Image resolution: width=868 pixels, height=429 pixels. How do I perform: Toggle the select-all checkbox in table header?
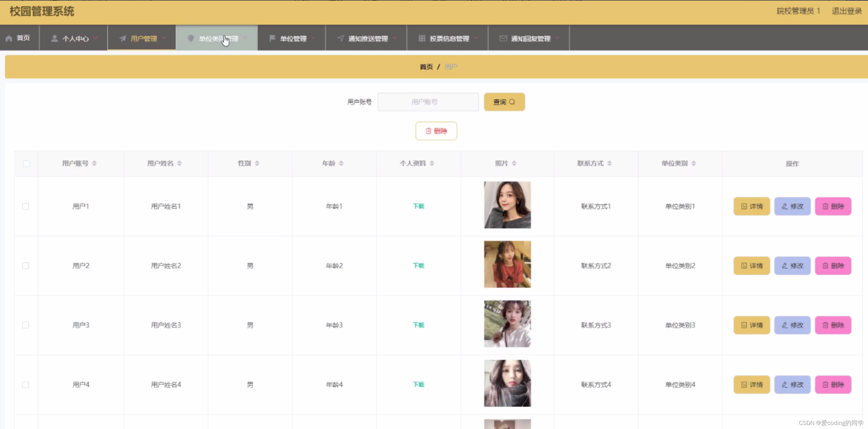coord(27,164)
